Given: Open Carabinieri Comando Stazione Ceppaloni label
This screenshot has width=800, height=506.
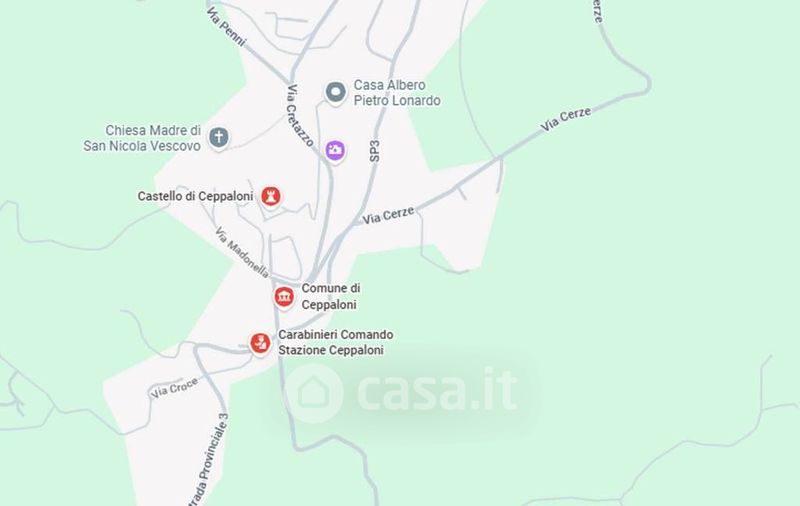Looking at the screenshot, I should click(336, 342).
